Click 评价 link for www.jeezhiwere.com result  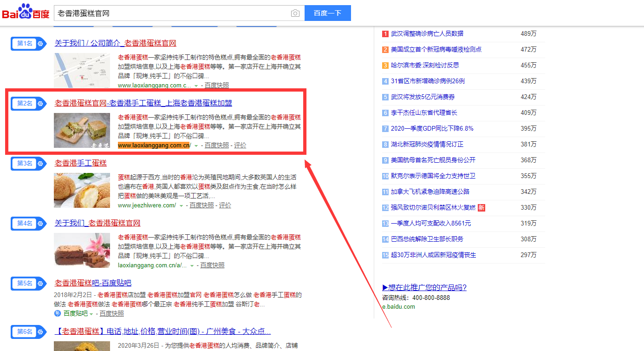(225, 205)
